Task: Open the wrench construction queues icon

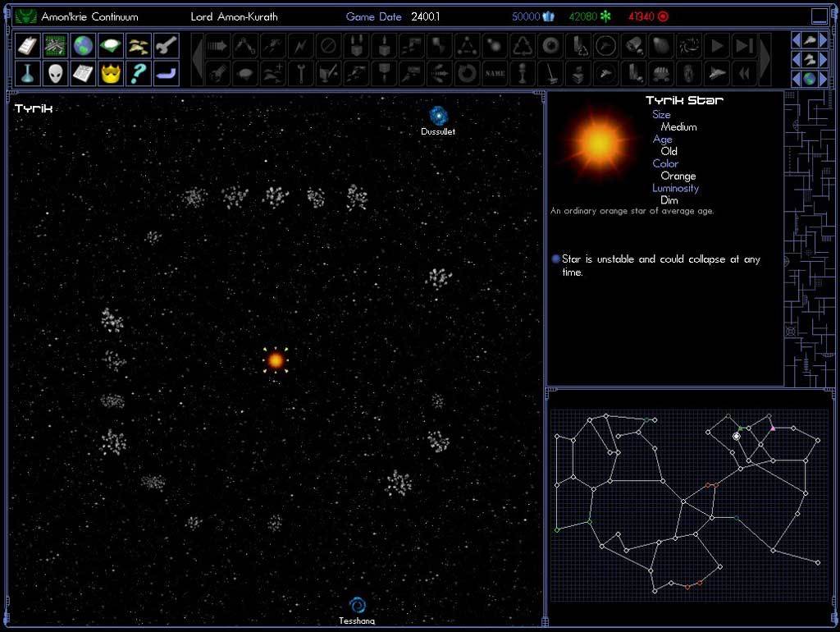Action: [x=167, y=46]
